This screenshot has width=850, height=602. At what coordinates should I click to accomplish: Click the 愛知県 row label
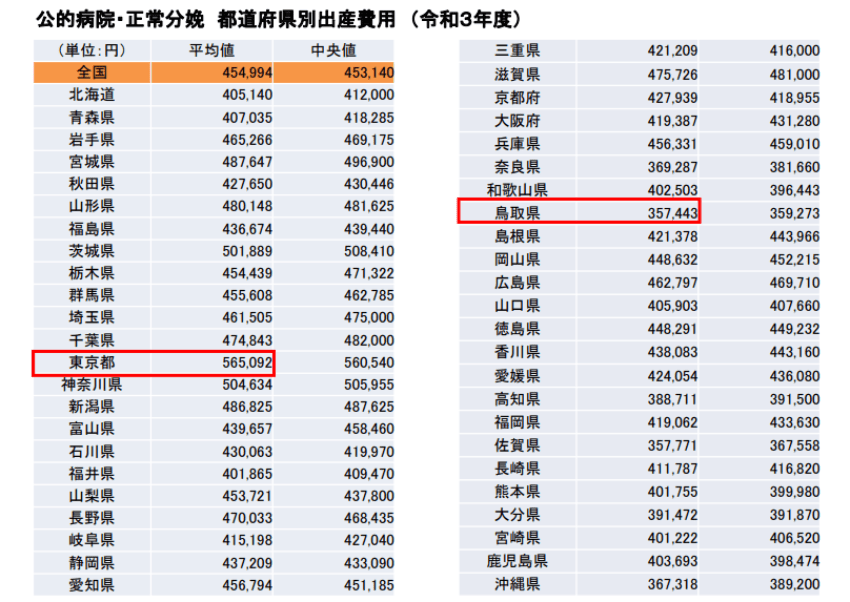91,585
